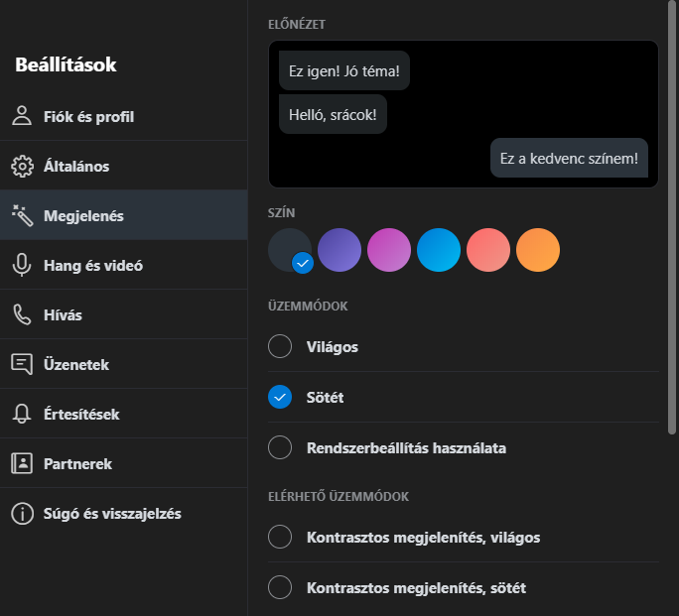Click the Fiók és profil person icon

click(22, 116)
